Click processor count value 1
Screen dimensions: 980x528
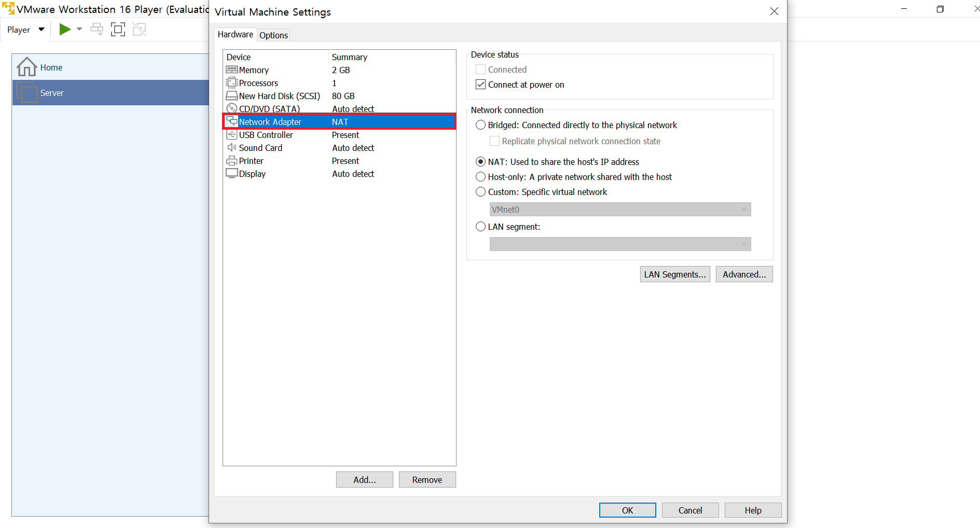334,83
